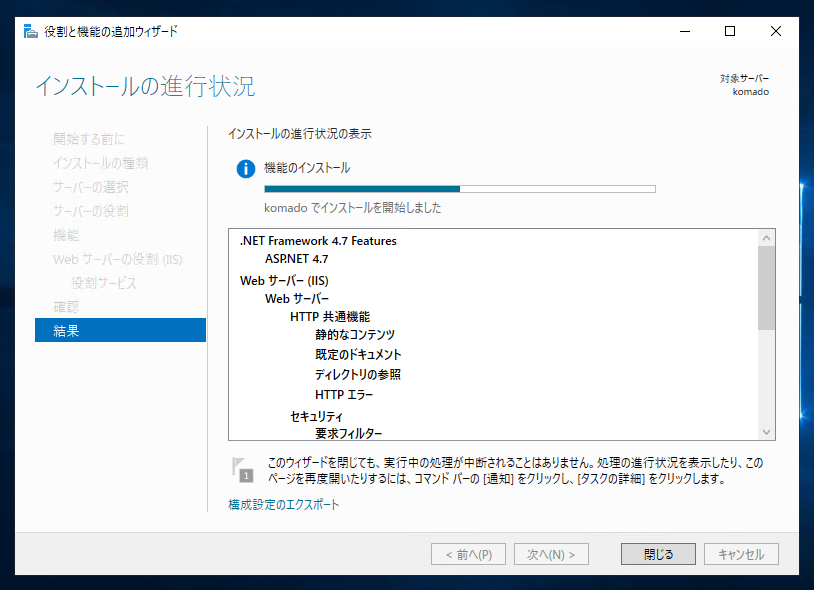Click the HTTP 共通機能 entry

pyautogui.click(x=330, y=317)
